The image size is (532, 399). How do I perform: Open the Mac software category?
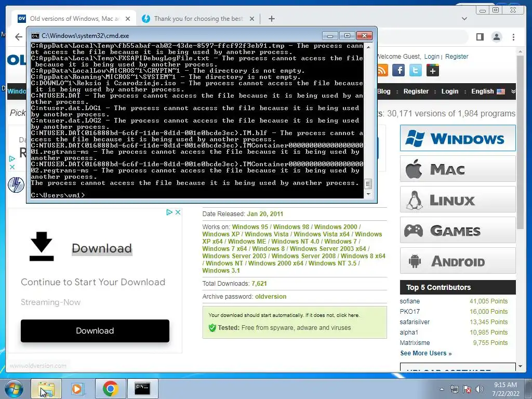coord(458,169)
